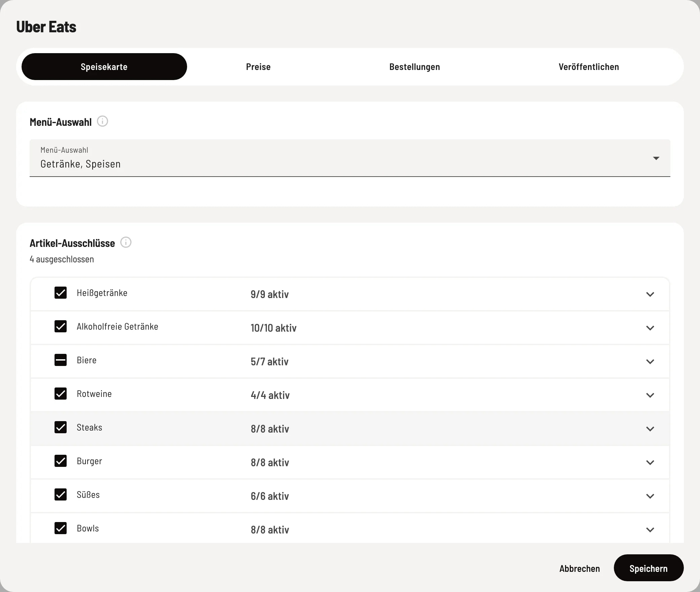Click the '4 ausgeschlossen' summary text

62,259
